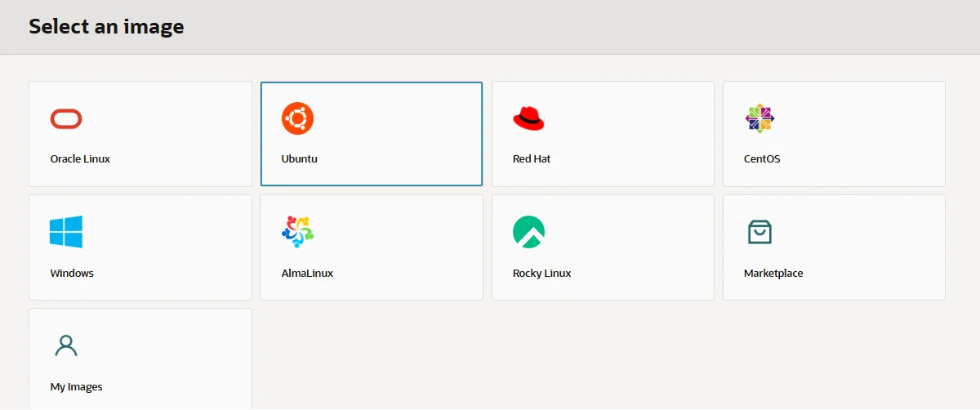Open the "My Images" label text

point(77,387)
